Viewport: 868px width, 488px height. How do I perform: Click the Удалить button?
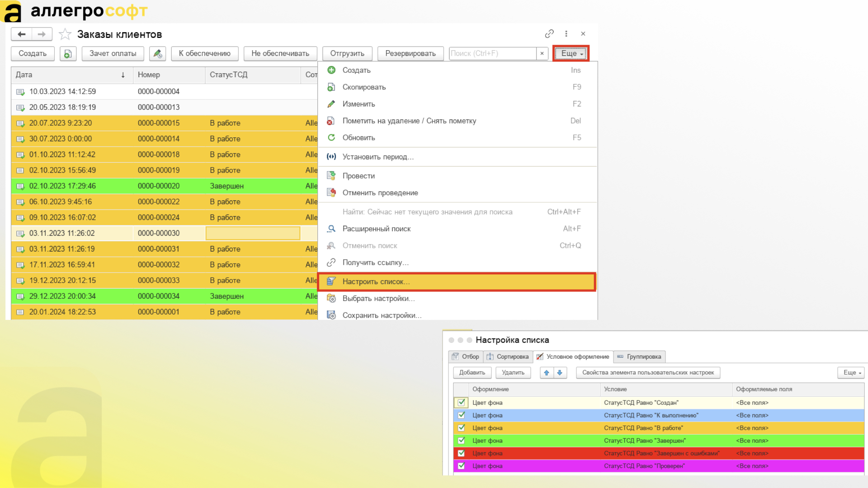click(x=513, y=372)
